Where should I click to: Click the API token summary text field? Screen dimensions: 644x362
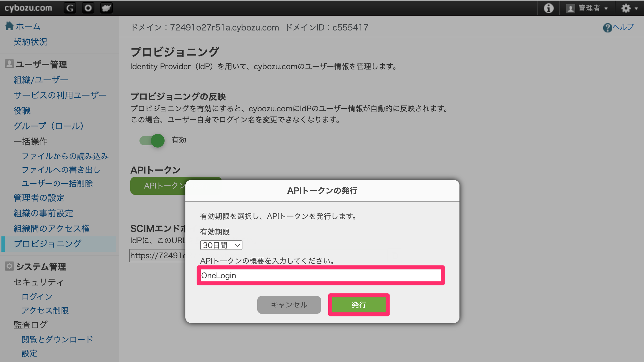tap(321, 275)
